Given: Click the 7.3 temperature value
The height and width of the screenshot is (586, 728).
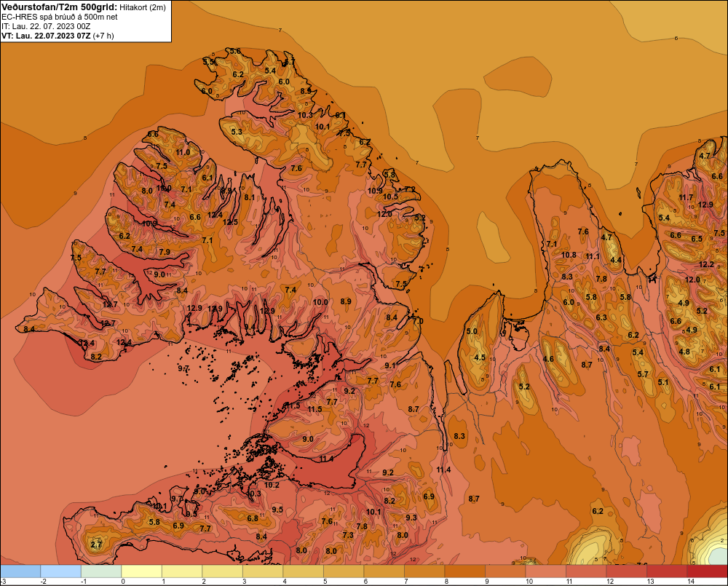Looking at the screenshot, I should 348,535.
